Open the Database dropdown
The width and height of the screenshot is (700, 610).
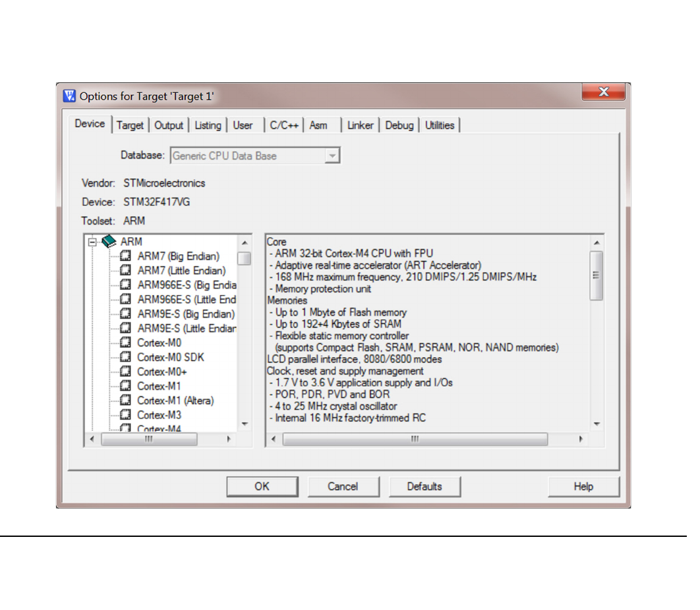[332, 155]
